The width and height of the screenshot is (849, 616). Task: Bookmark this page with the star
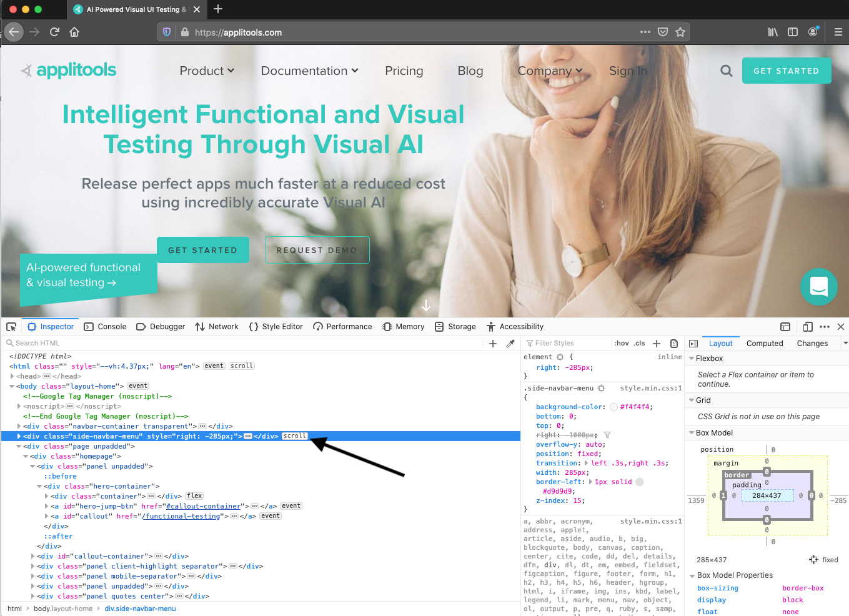[680, 32]
